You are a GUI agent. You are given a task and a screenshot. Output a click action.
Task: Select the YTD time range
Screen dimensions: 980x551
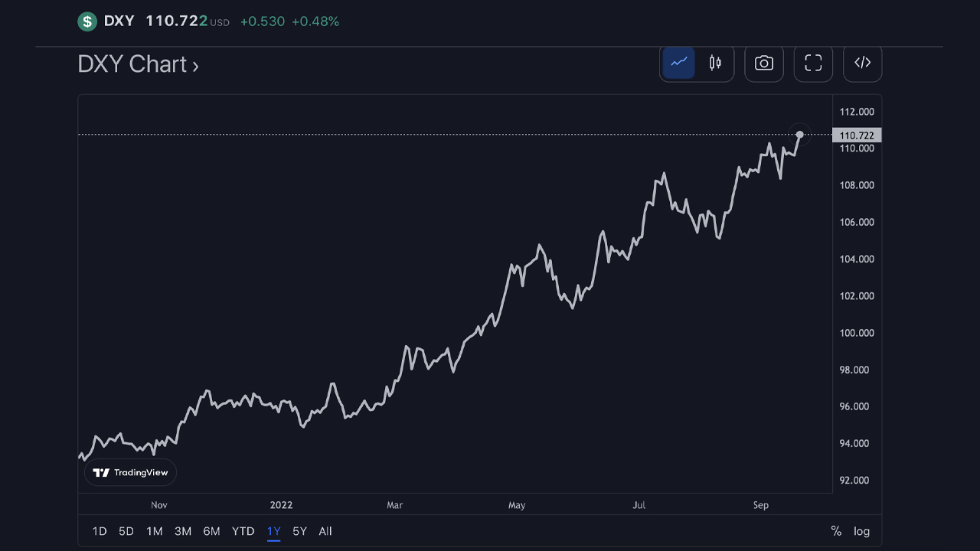click(243, 531)
